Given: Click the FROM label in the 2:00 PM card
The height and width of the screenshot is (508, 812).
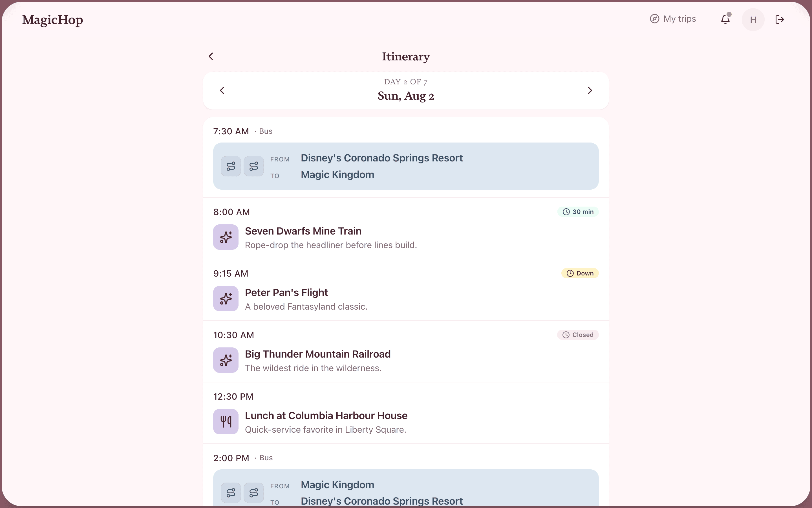Looking at the screenshot, I should (280, 486).
